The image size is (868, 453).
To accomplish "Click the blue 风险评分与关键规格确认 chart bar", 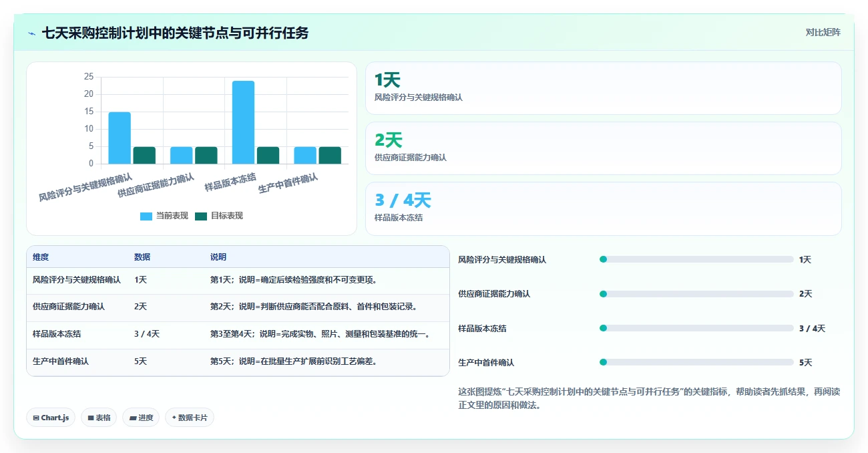I will [120, 138].
